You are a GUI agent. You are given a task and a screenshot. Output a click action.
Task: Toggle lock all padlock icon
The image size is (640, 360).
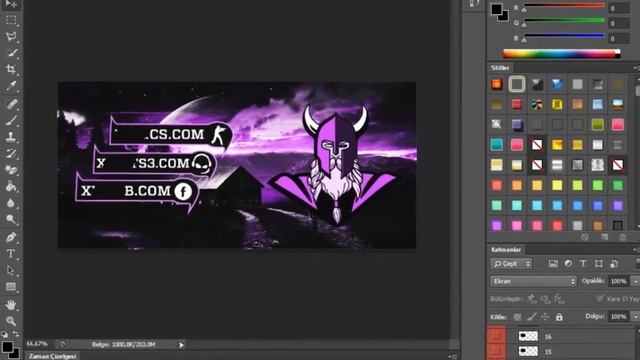click(559, 317)
